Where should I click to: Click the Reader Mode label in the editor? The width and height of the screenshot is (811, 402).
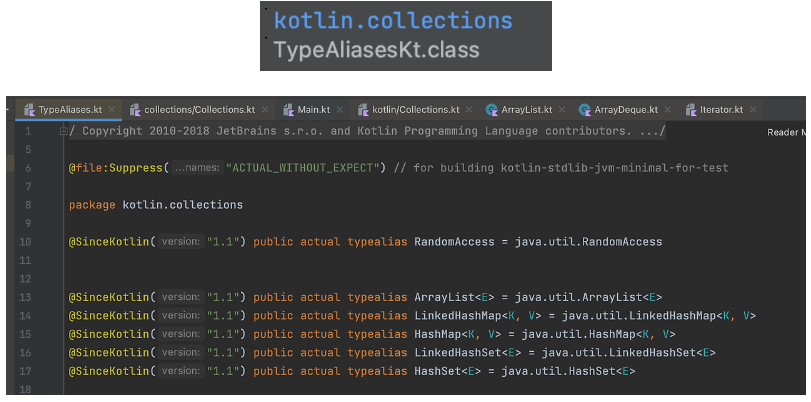(x=786, y=132)
